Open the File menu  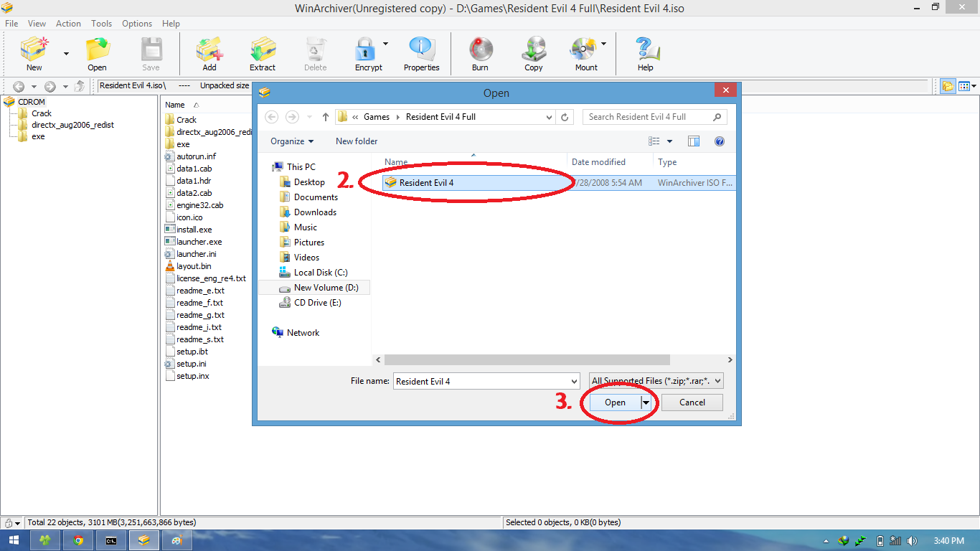coord(11,24)
